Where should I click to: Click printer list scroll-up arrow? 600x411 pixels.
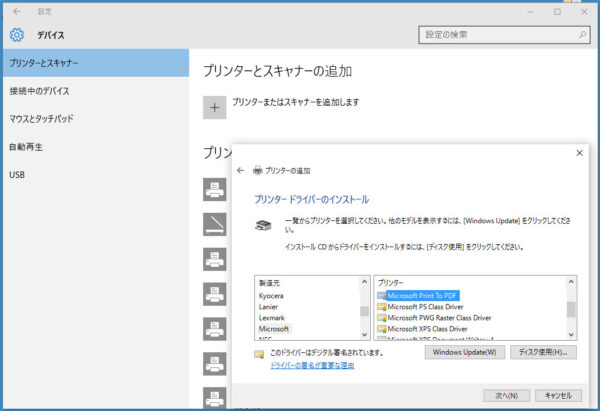click(571, 282)
